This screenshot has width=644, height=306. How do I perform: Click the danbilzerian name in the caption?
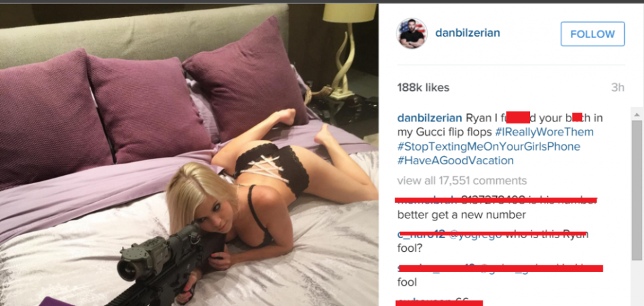coord(430,118)
